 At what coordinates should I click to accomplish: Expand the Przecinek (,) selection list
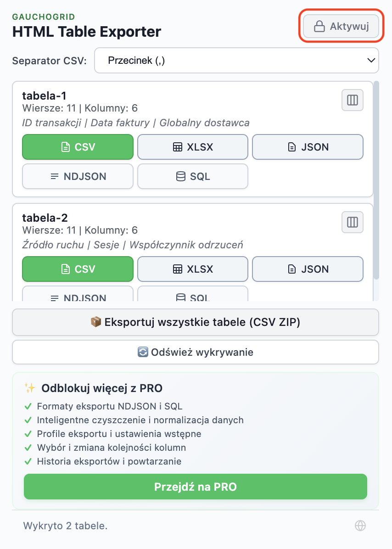tap(236, 60)
